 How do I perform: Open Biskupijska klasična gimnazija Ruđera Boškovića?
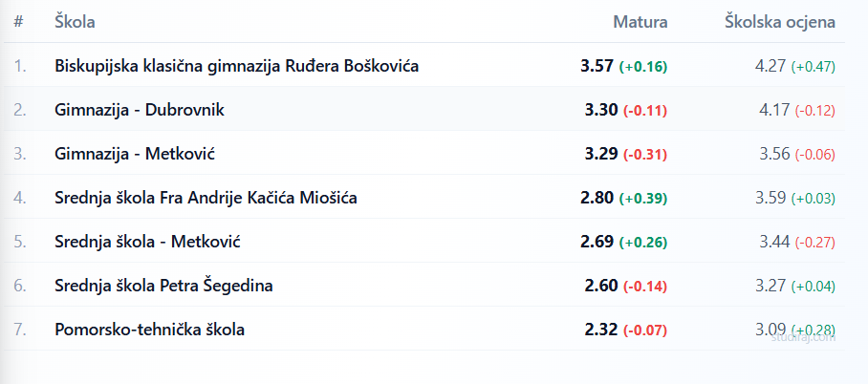(236, 66)
